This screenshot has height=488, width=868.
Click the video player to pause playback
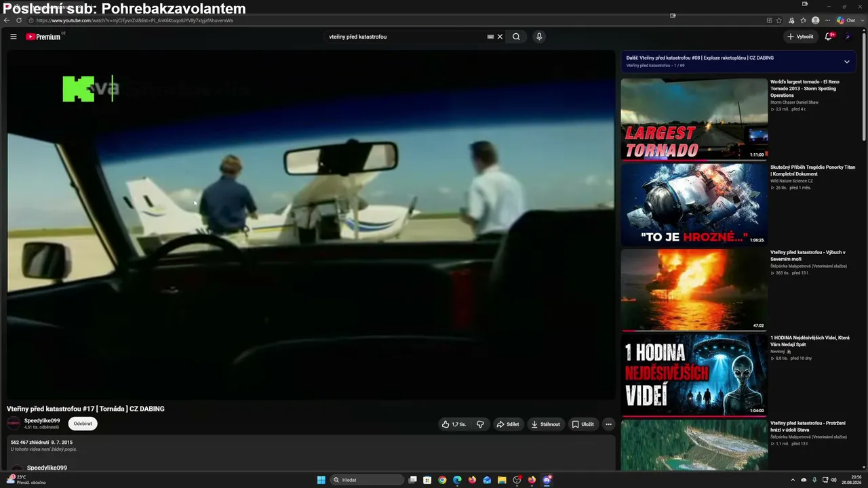pyautogui.click(x=311, y=225)
